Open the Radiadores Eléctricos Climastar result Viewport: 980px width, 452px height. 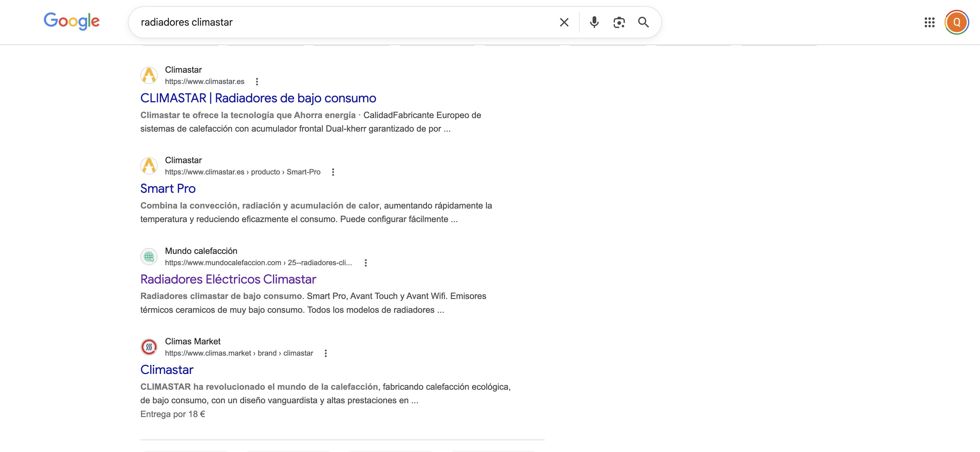228,279
